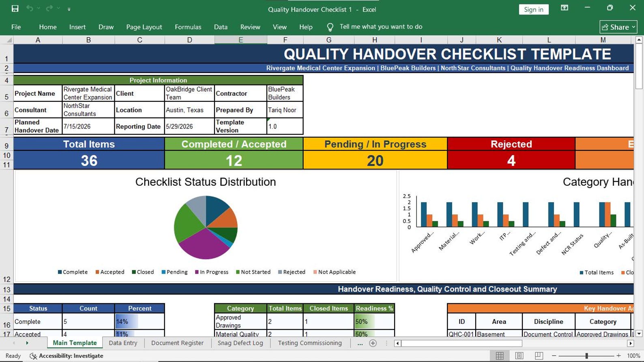The image size is (644, 362).
Task: Click the zoom slider handle
Action: coord(586,356)
